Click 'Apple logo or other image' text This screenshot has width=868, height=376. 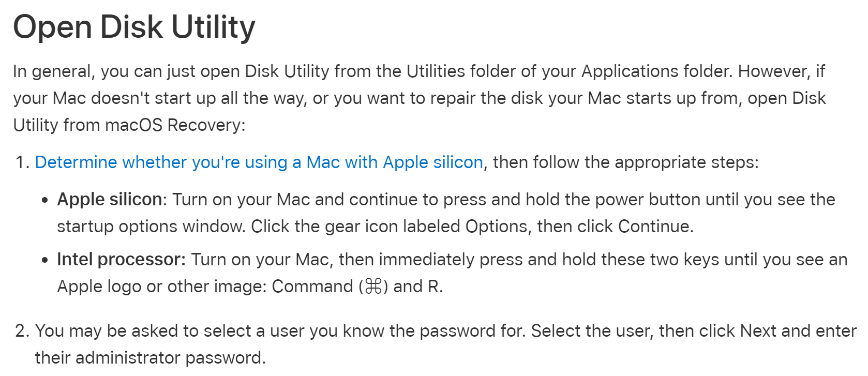click(x=161, y=287)
